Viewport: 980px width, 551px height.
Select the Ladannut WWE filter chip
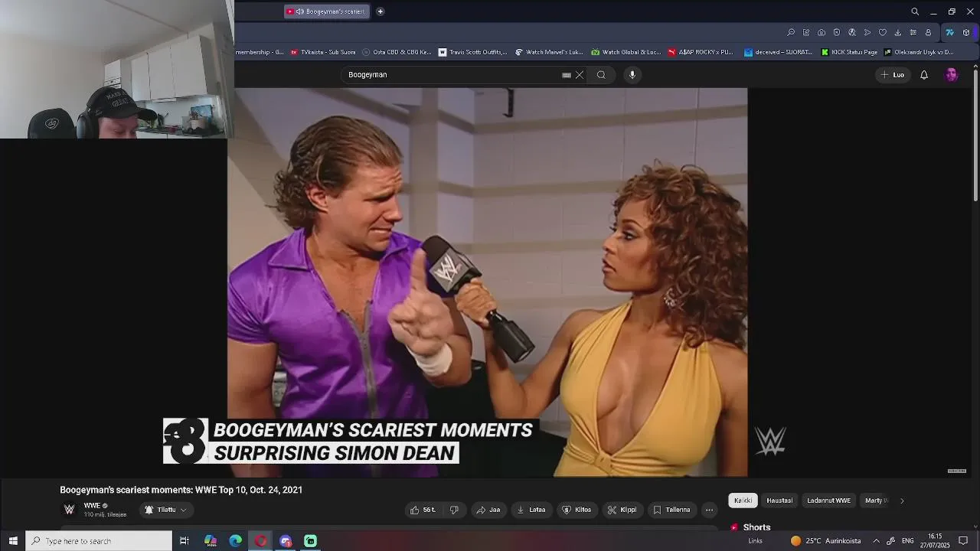pos(828,500)
